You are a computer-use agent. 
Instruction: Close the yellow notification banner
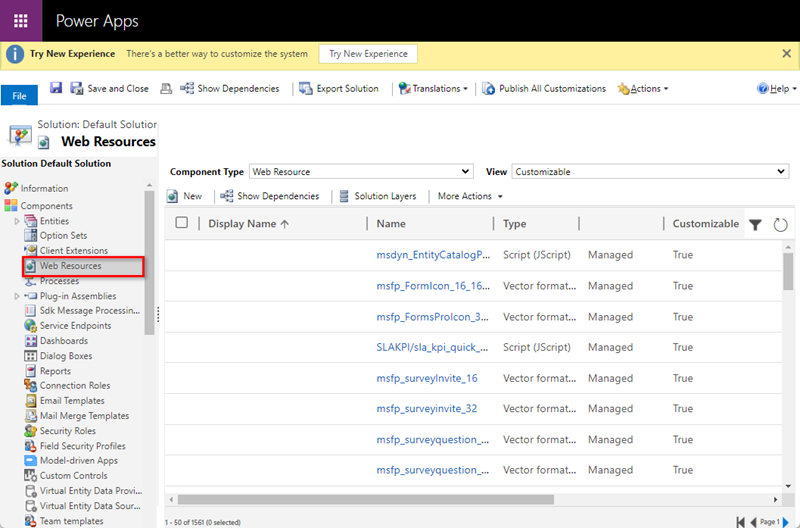(786, 54)
